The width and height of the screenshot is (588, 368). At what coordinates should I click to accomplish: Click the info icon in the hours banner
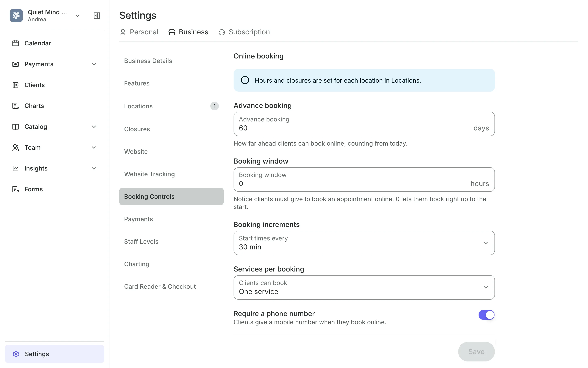pyautogui.click(x=245, y=80)
